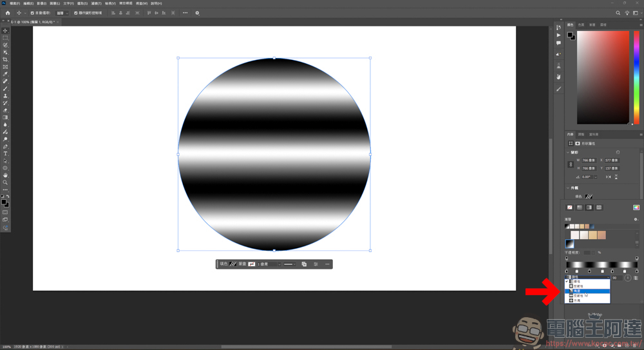Toggle the width-height link constraint

(571, 164)
